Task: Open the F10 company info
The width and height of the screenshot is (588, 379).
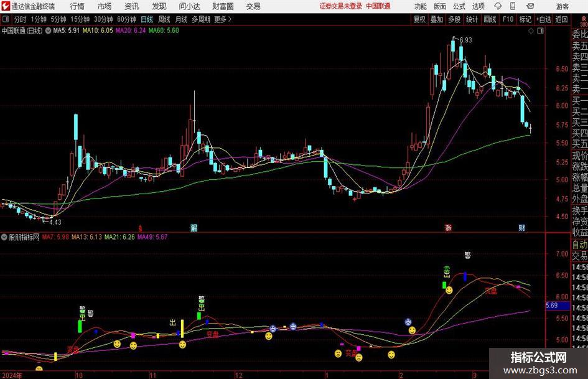Action: tap(508, 19)
